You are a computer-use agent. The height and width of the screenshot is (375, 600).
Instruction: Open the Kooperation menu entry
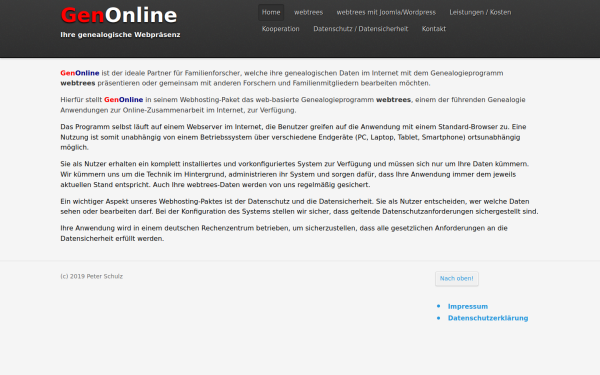click(x=280, y=29)
